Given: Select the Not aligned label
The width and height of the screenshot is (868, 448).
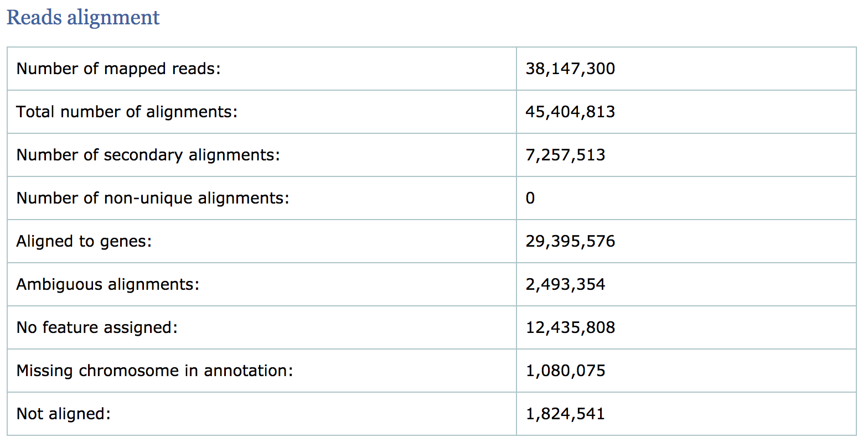Looking at the screenshot, I should [x=64, y=414].
